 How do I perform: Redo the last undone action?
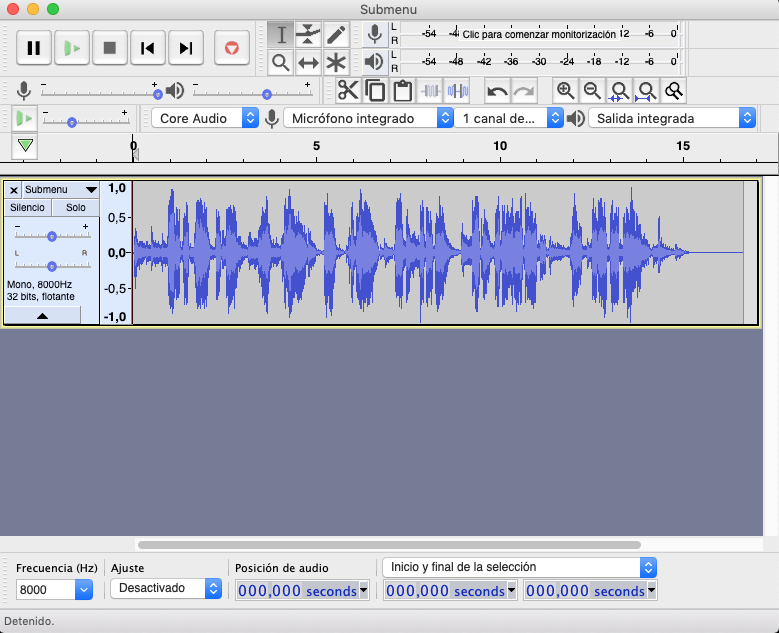click(x=524, y=91)
